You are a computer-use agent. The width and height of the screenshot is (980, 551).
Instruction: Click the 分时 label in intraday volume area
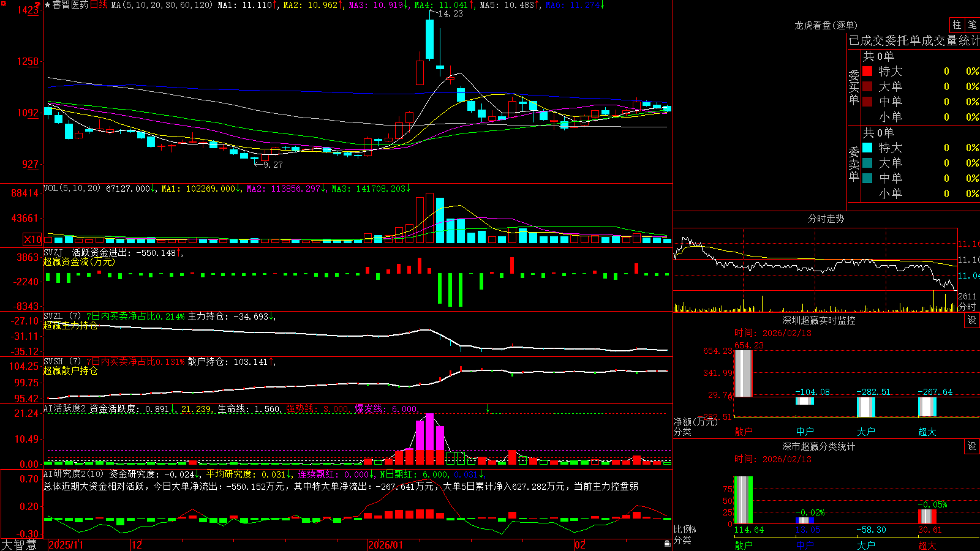pyautogui.click(x=967, y=307)
